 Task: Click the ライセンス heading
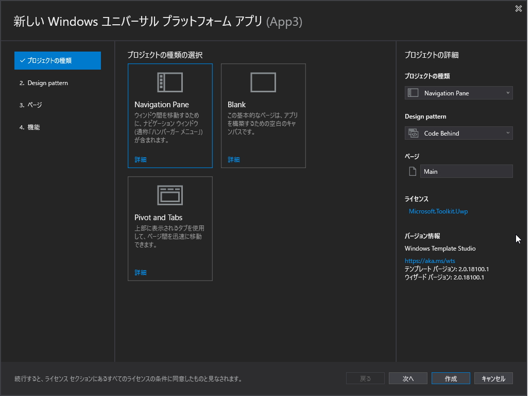(416, 199)
